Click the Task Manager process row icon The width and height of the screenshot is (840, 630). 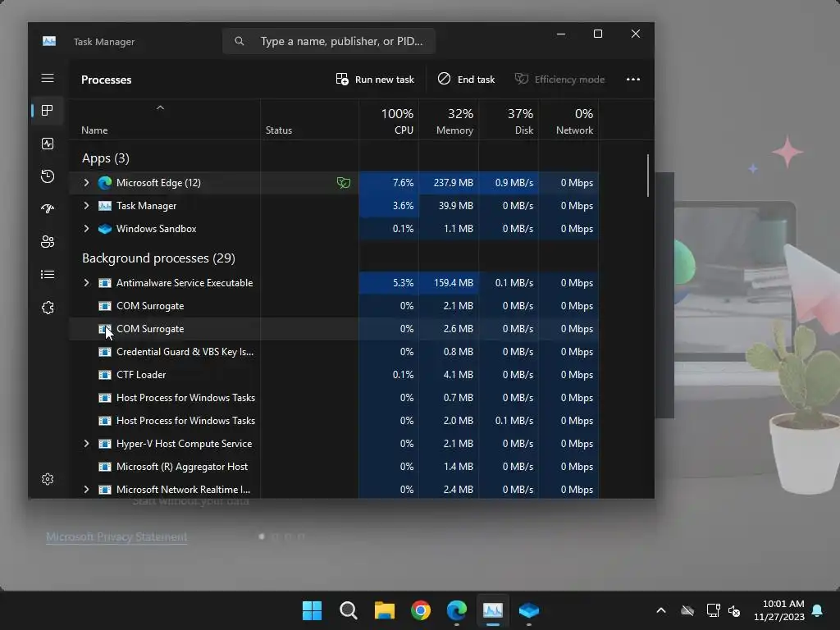[105, 206]
